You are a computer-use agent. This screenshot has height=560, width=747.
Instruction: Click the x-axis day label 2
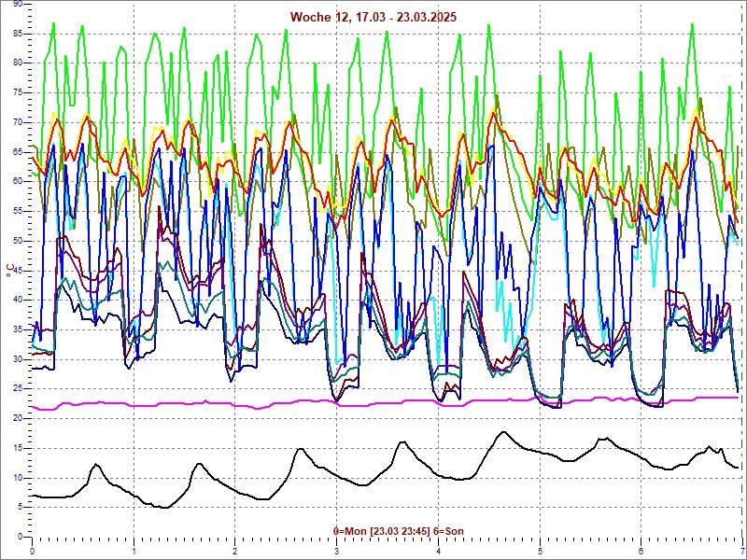235,552
